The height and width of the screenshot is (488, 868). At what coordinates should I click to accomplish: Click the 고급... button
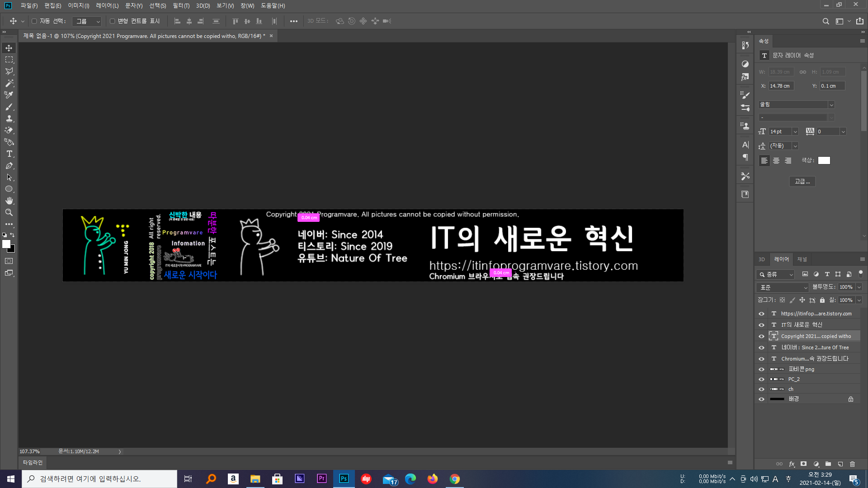802,182
